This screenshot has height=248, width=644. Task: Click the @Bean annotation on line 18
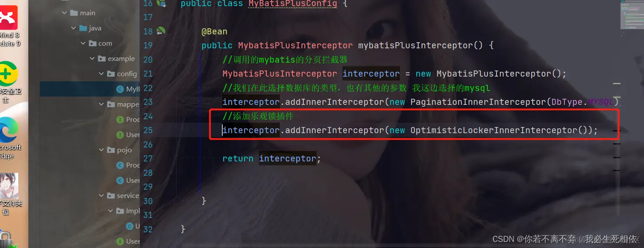(x=214, y=31)
